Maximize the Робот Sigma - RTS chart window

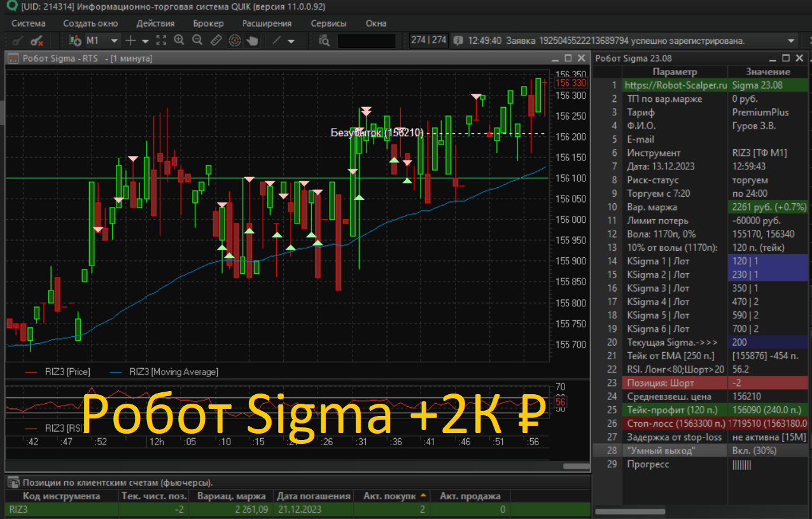pos(568,58)
